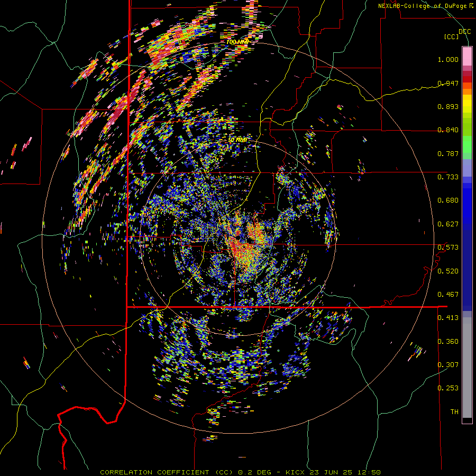
Task: Click the 0.467 scale value
Action: pos(448,295)
